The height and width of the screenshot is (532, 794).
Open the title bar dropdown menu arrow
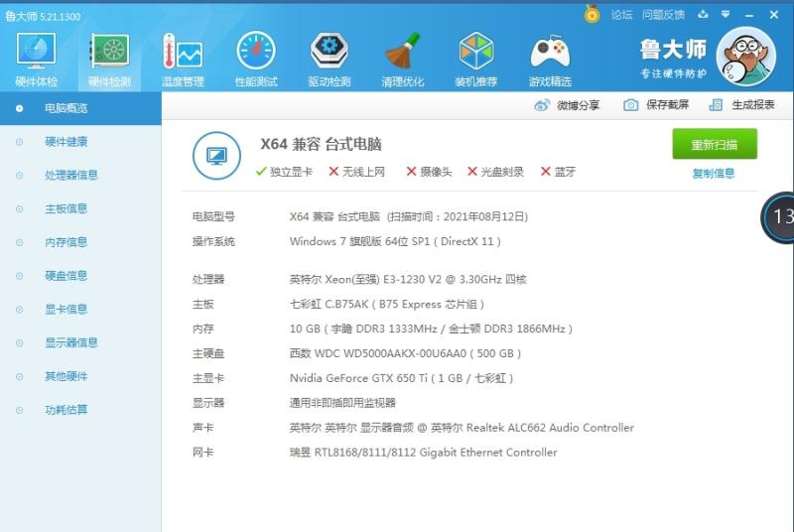tap(726, 15)
